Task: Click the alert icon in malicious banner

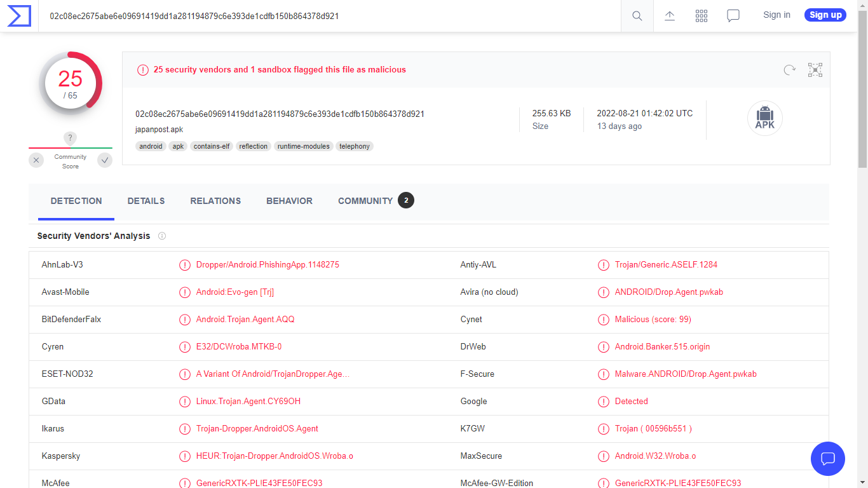Action: pos(143,70)
